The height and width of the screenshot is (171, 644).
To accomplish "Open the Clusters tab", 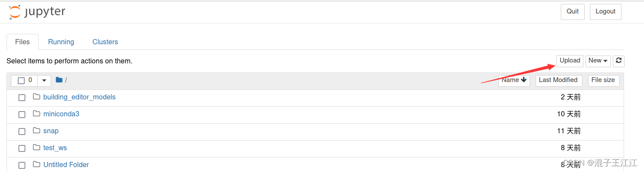I will [x=105, y=42].
